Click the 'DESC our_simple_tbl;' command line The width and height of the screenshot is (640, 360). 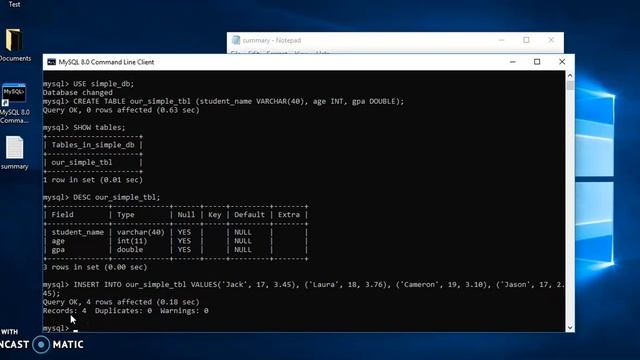pos(102,197)
